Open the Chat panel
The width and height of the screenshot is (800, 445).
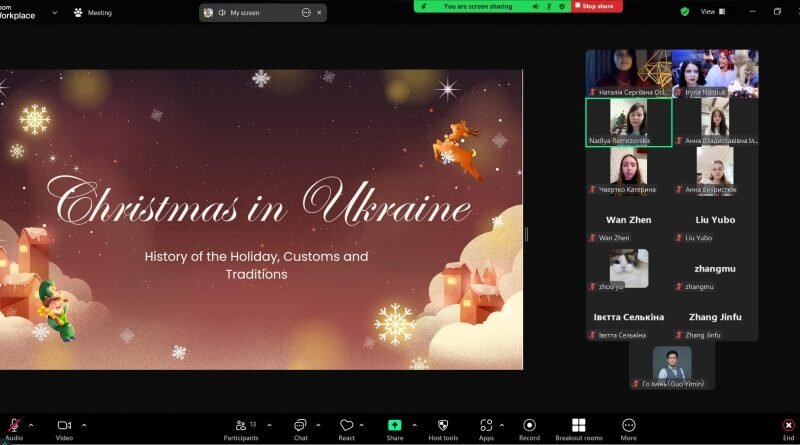[x=301, y=430]
